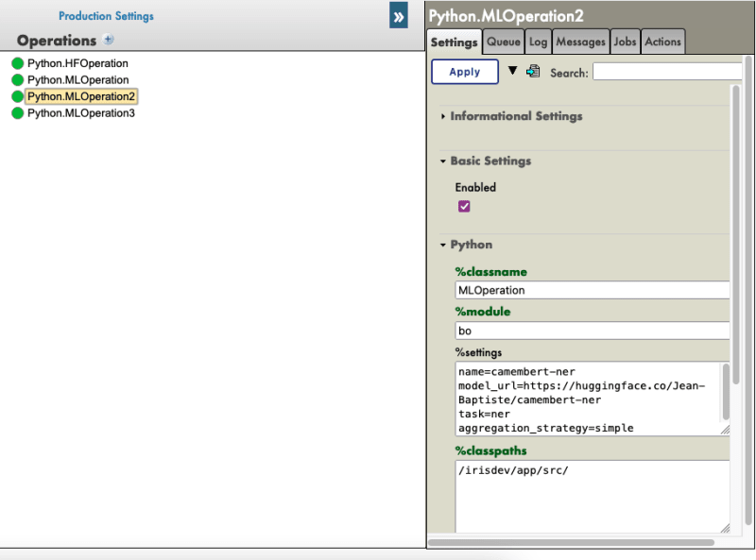Screen dimensions: 756x560
Task: Click the Apply button
Action: click(x=465, y=72)
